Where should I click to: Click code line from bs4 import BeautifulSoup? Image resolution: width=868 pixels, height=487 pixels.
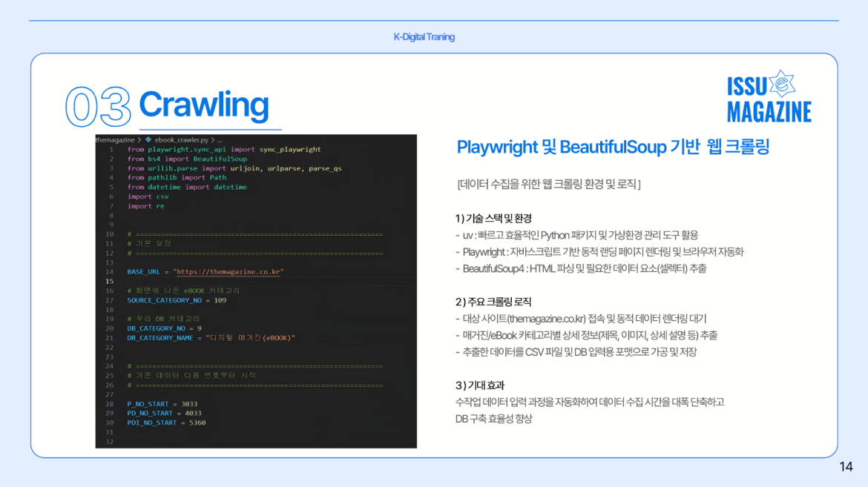[x=187, y=159]
